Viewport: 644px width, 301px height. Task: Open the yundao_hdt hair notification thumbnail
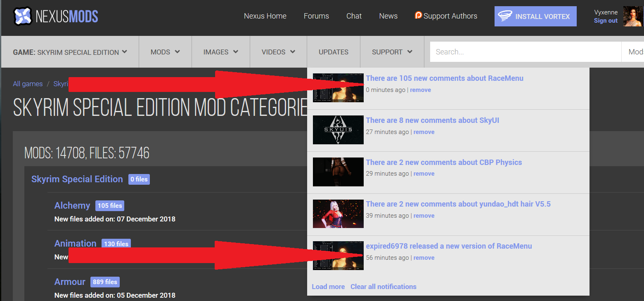pos(338,214)
